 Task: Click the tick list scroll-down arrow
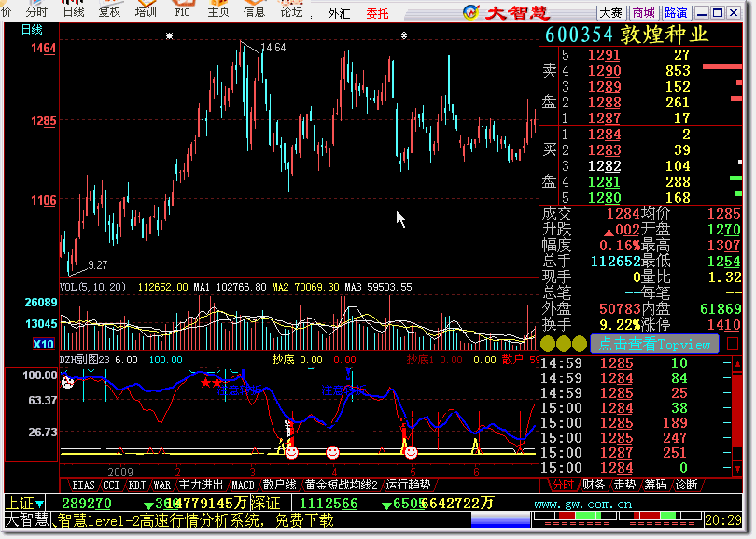click(737, 468)
